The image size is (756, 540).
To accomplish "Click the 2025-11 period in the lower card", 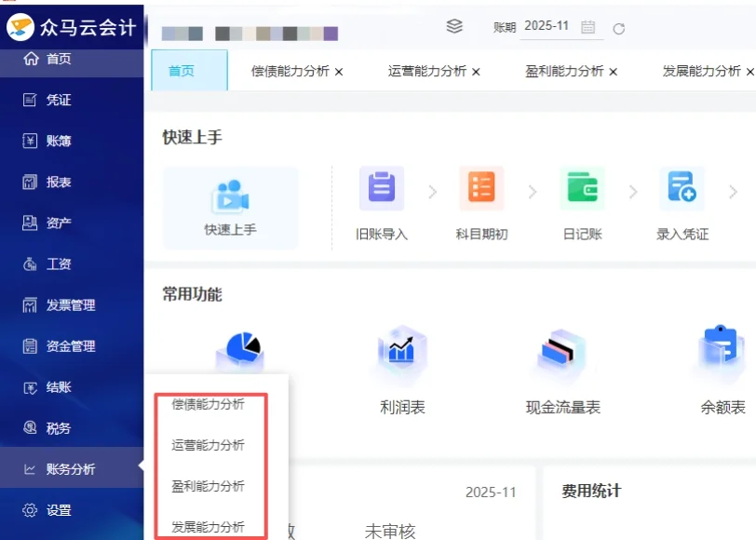I will tap(491, 493).
